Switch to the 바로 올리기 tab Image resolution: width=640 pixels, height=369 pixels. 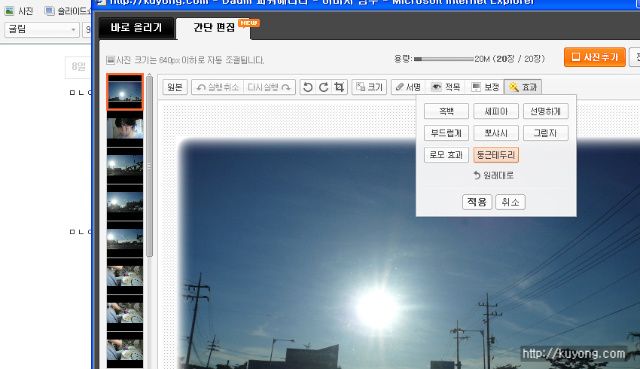pos(136,28)
